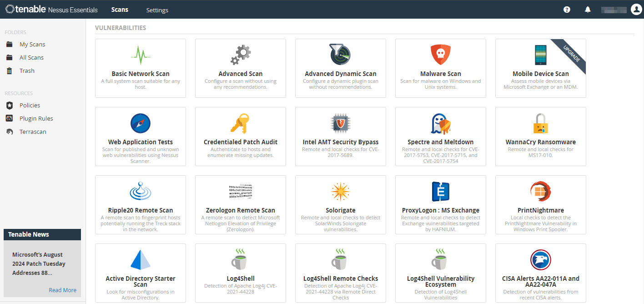This screenshot has height=304, width=644.
Task: Click the Log4Shell coffee cup icon
Action: coord(240,259)
